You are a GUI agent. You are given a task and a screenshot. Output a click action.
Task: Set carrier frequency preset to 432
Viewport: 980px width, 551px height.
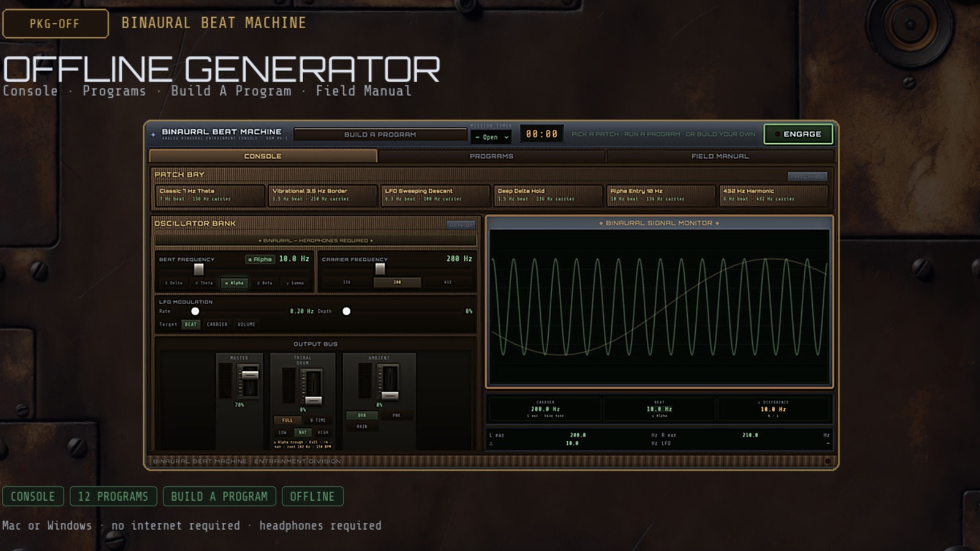pyautogui.click(x=448, y=282)
